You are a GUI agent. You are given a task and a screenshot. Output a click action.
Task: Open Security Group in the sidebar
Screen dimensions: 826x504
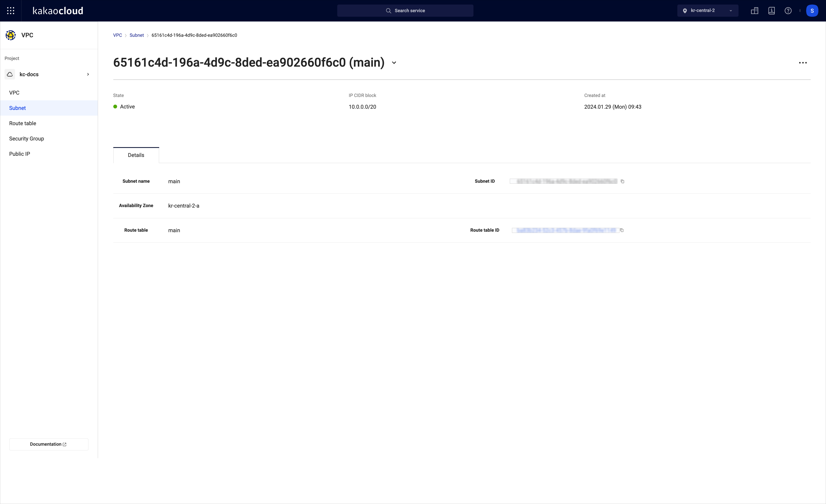click(x=49, y=139)
